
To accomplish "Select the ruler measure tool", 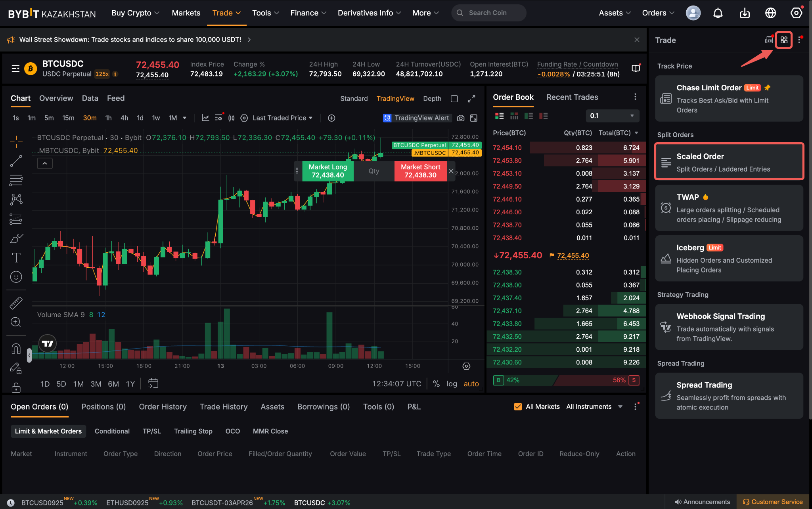I will click(x=16, y=303).
